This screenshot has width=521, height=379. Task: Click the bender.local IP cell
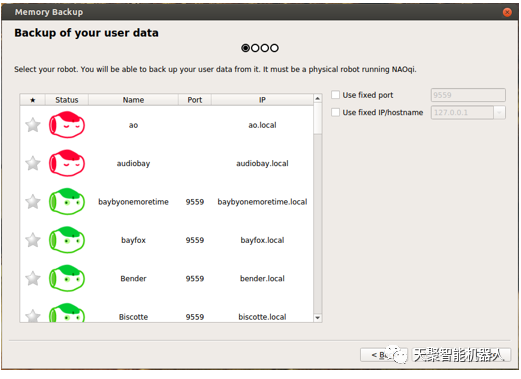pos(262,279)
